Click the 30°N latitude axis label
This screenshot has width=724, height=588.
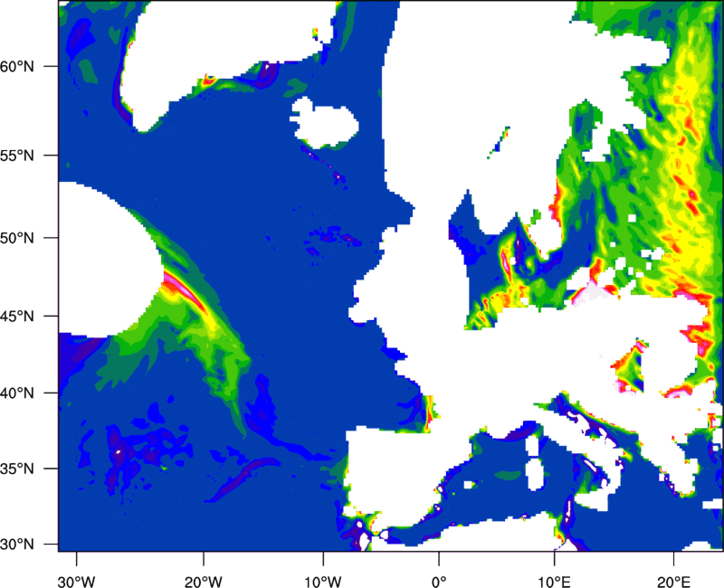[x=25, y=544]
